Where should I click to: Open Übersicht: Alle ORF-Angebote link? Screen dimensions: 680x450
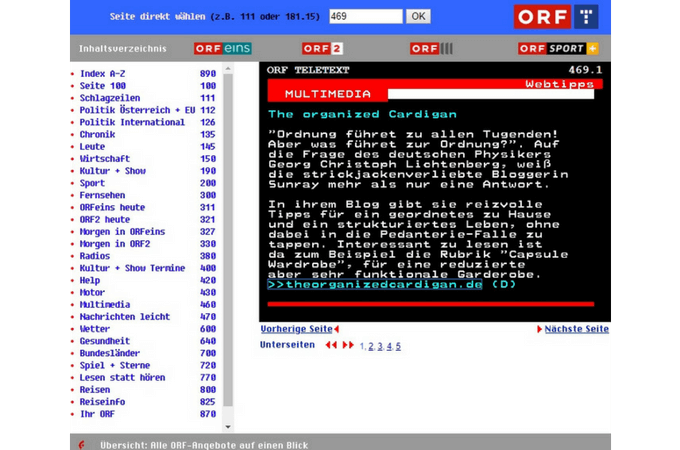204,445
